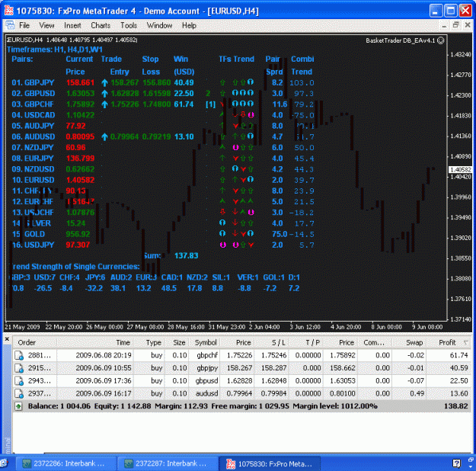Click order icon for gbpjpy trade
This screenshot has width=476, height=471.
(19, 368)
